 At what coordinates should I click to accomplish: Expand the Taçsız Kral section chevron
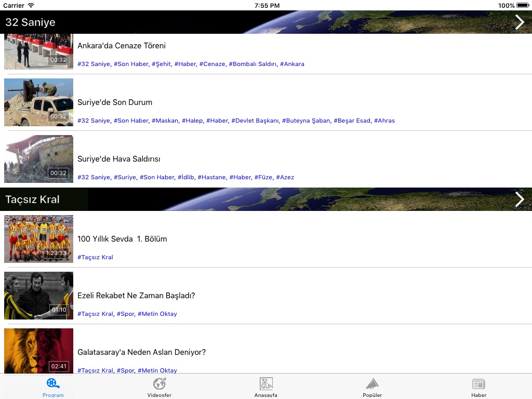pos(520,199)
